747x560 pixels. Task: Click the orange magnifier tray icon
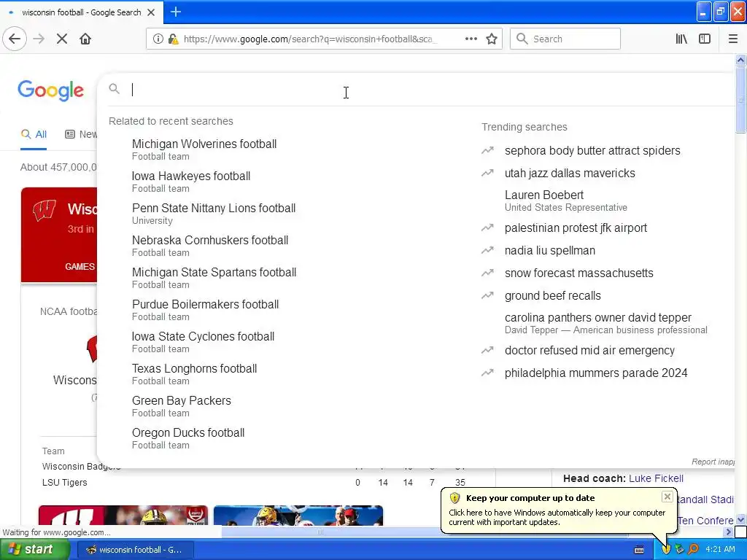click(694, 549)
